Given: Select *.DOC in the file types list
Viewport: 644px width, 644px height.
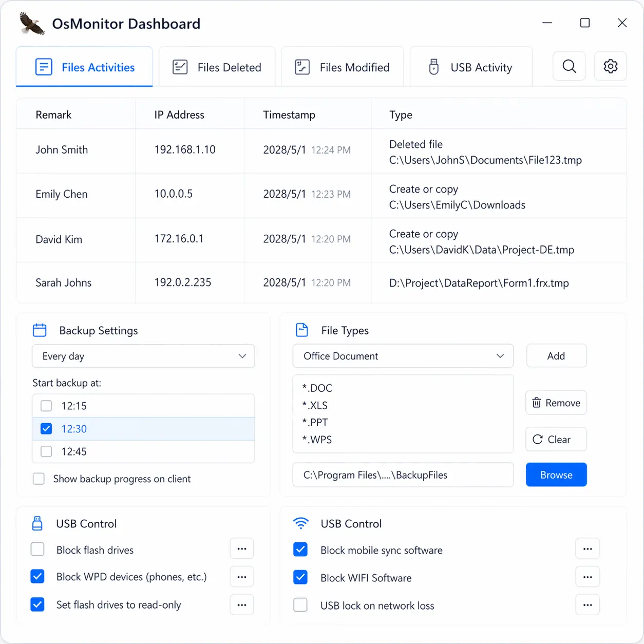Looking at the screenshot, I should click(x=317, y=388).
